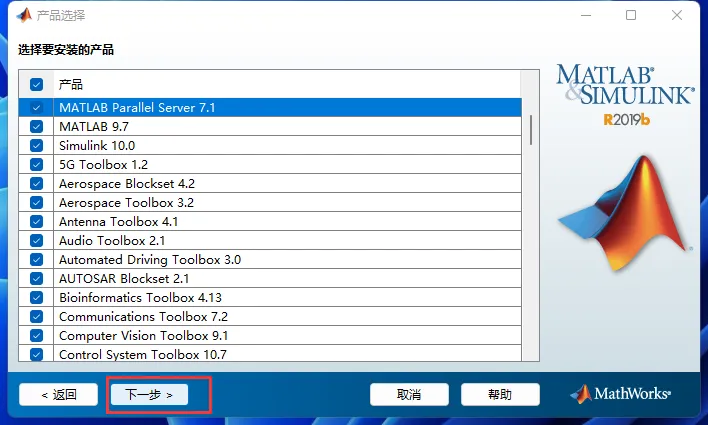The height and width of the screenshot is (425, 708).
Task: Uncheck the Control System Toolbox 10.7 checkbox
Action: point(37,354)
